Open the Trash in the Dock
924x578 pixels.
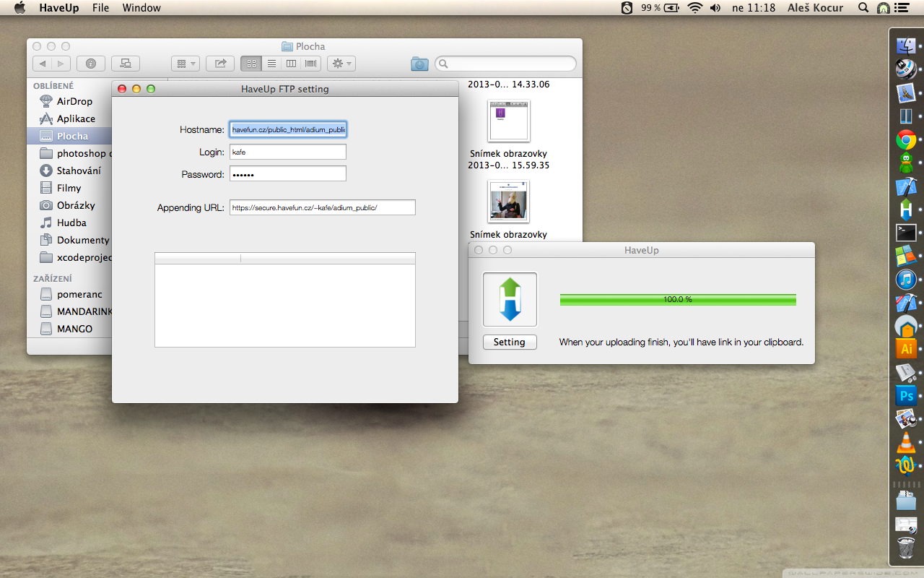pos(906,548)
